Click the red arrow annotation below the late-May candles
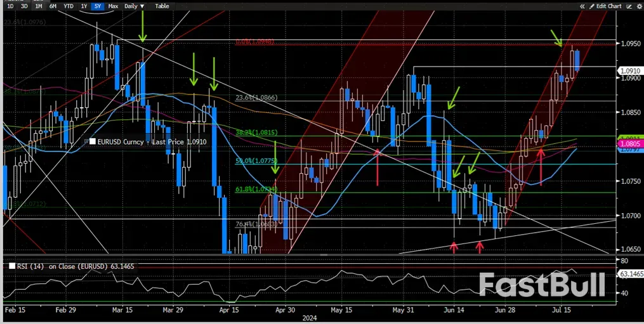Viewport: 644px width, 324px height. click(x=378, y=167)
